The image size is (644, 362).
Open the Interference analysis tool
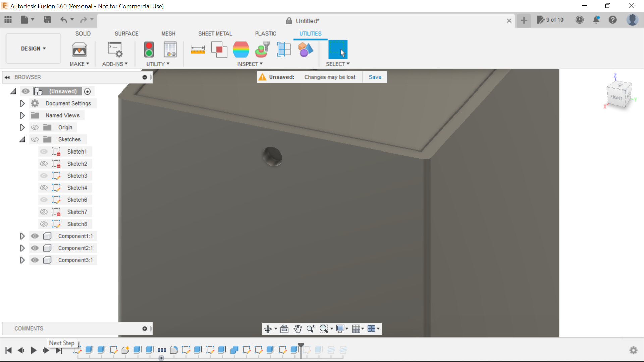[x=219, y=49]
